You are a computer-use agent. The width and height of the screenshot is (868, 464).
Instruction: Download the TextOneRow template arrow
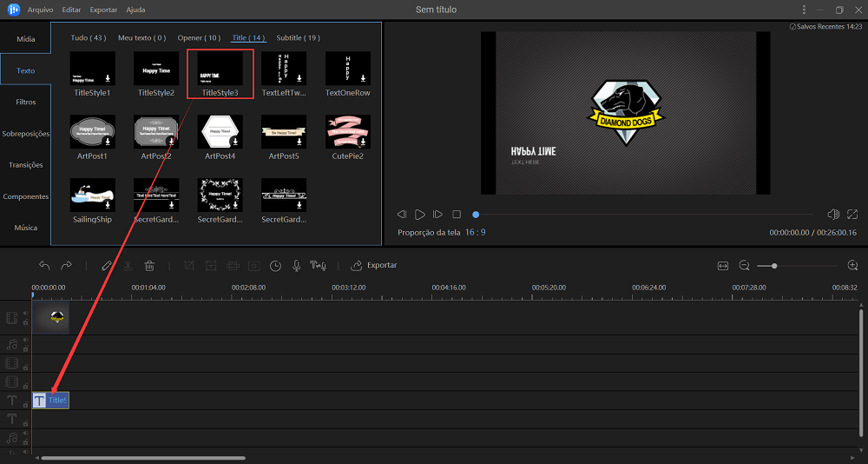364,78
